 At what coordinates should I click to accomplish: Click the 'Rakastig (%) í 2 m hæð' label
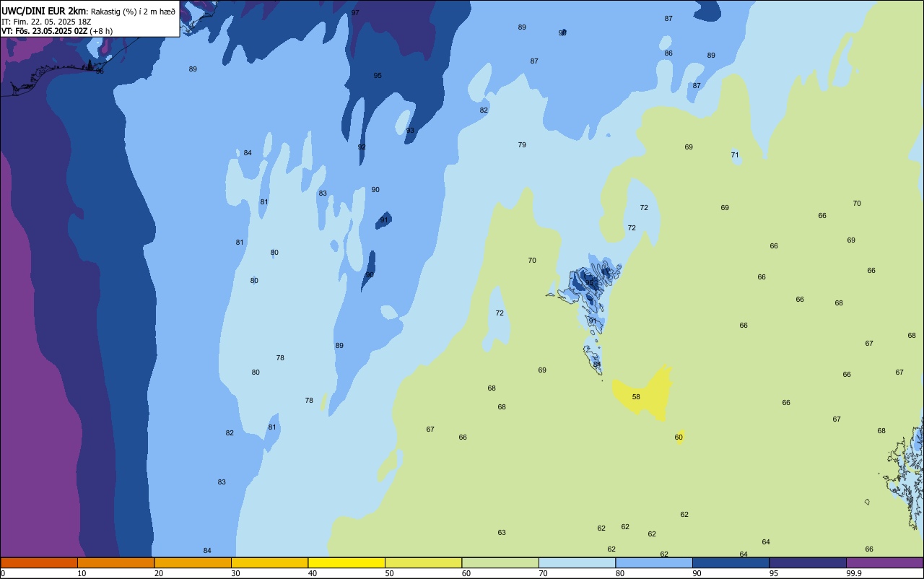tap(133, 12)
